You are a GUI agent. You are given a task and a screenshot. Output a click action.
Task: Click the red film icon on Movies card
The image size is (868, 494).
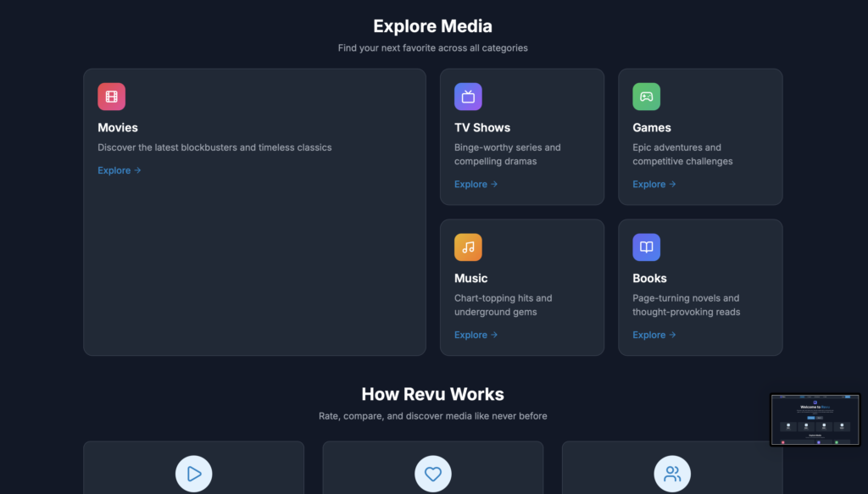tap(111, 97)
